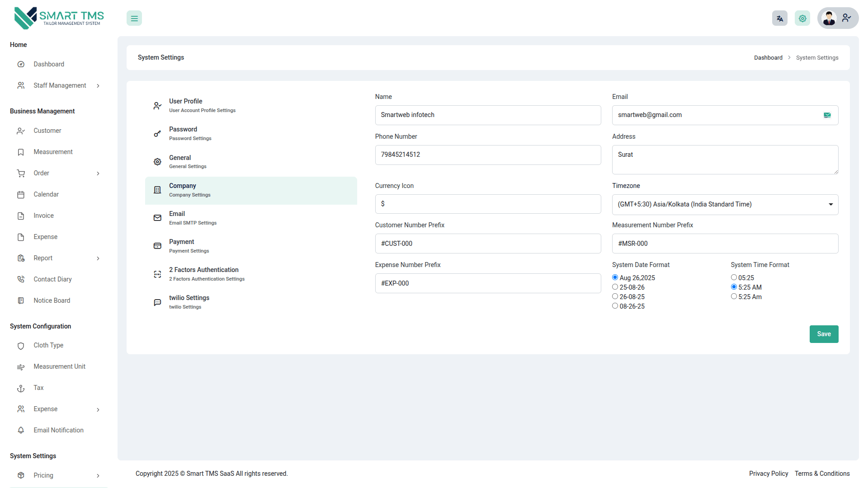Open the Timezone dropdown
The image size is (868, 488).
pyautogui.click(x=725, y=205)
